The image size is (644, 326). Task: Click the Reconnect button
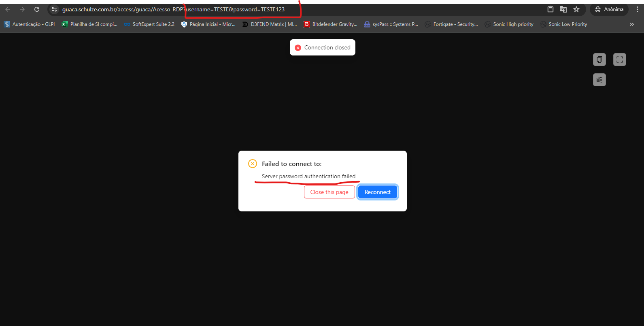[378, 192]
